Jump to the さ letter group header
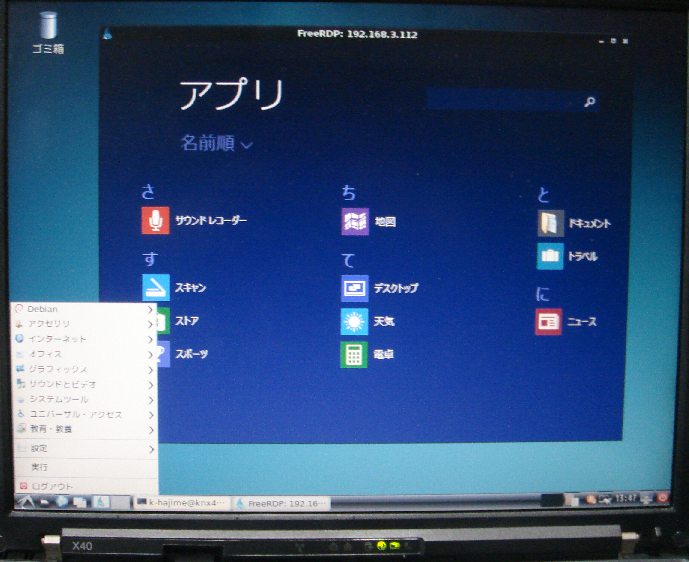This screenshot has height=562, width=689. pos(149,192)
